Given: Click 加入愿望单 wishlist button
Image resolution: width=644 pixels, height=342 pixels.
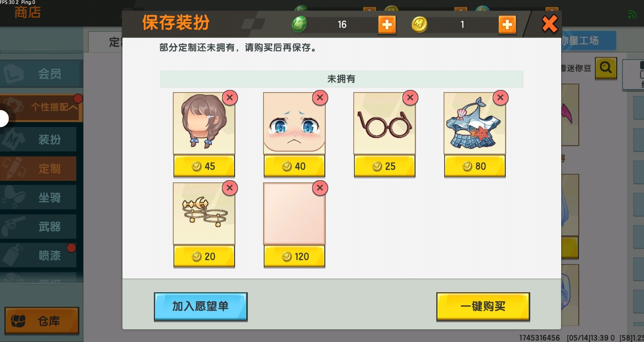Looking at the screenshot, I should (x=201, y=306).
